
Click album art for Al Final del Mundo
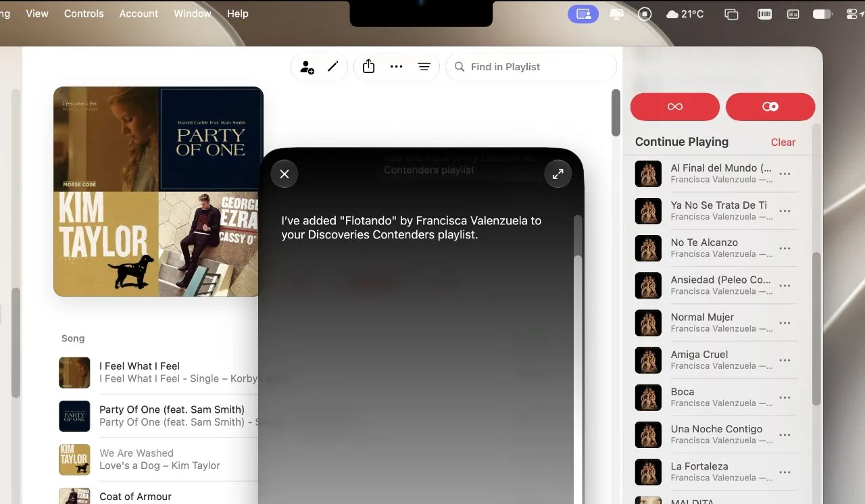click(x=648, y=174)
